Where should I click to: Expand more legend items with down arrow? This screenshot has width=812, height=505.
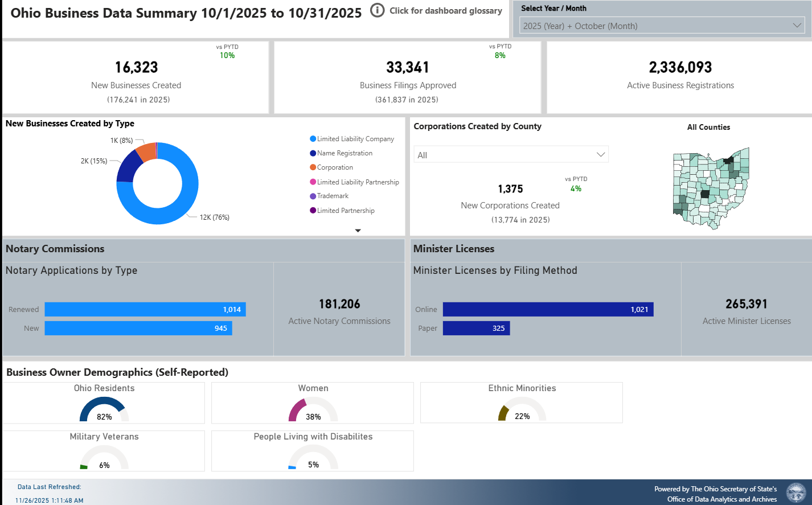[358, 231]
